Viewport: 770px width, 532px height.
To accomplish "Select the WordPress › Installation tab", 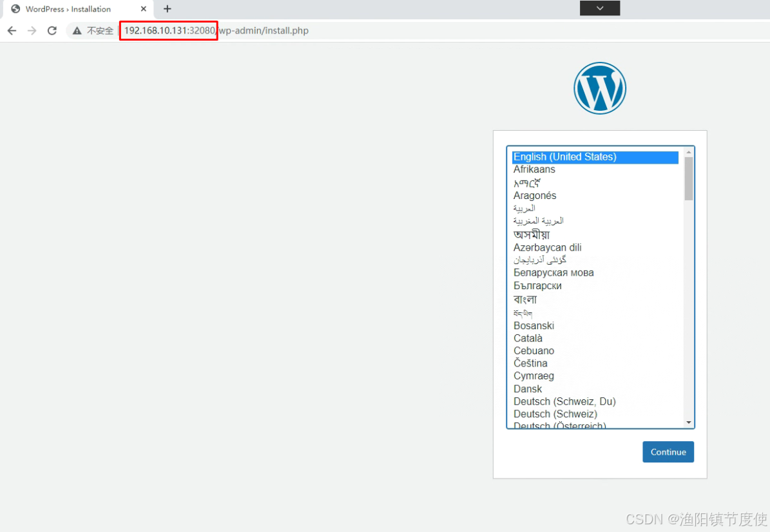I will 79,9.
